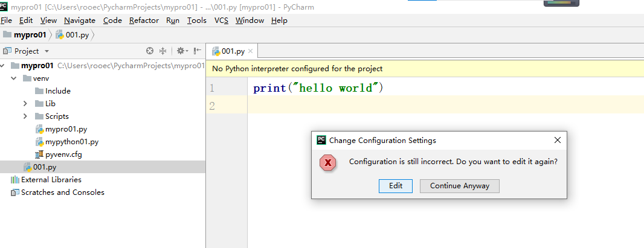Select Scratches and Consoles node
This screenshot has height=248, width=644.
click(x=57, y=192)
